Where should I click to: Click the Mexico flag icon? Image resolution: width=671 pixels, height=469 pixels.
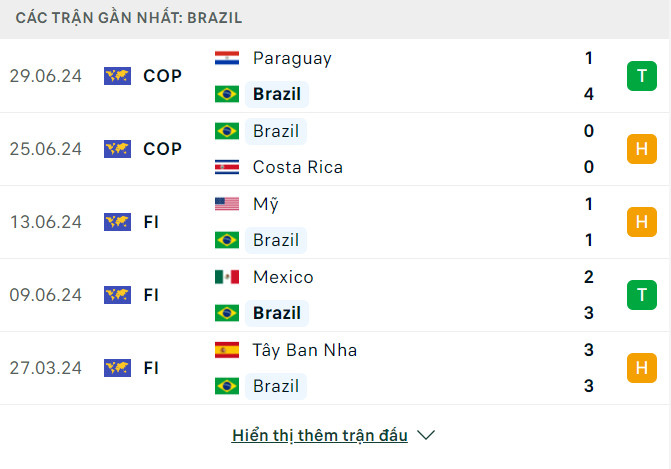(x=227, y=277)
